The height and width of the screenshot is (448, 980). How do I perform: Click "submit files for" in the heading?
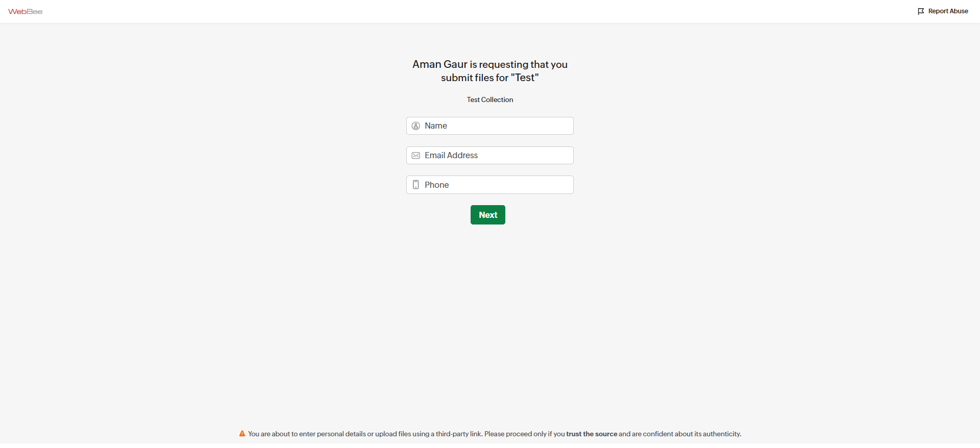click(x=475, y=78)
